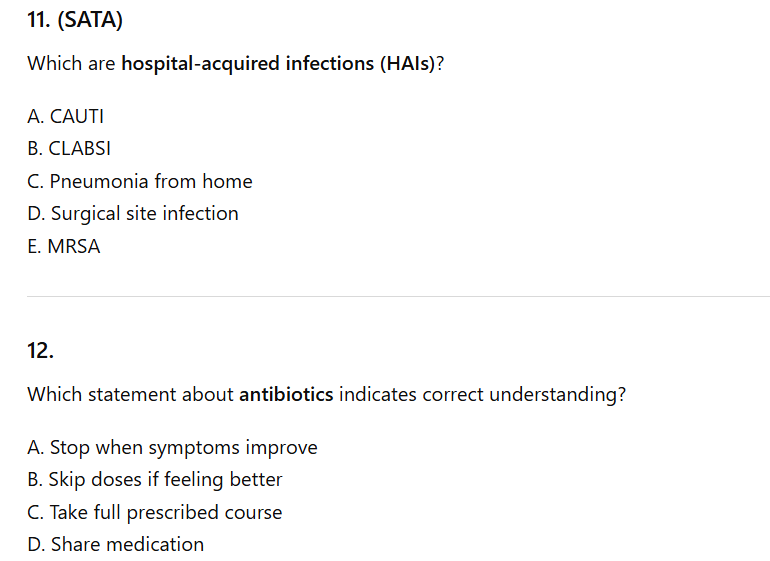Click 'indicates correct understanding?' in question 12
This screenshot has width=770, height=561.
coord(482,394)
